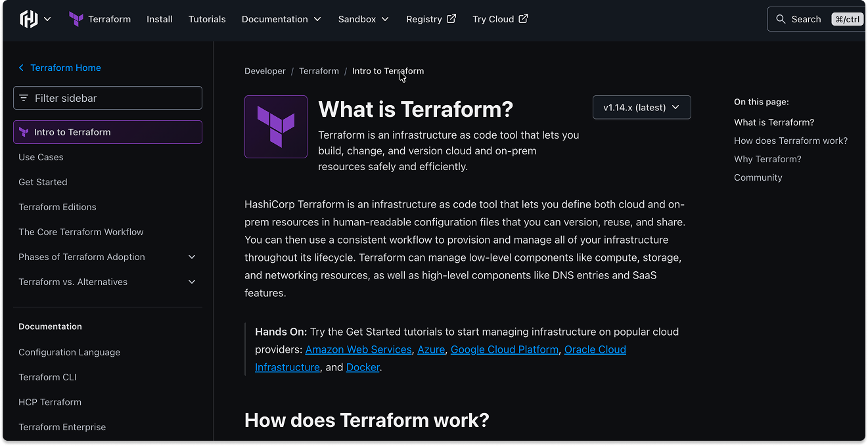The image size is (868, 446).
Task: Click the 'Documentation' sidebar section heading
Action: pos(50,326)
